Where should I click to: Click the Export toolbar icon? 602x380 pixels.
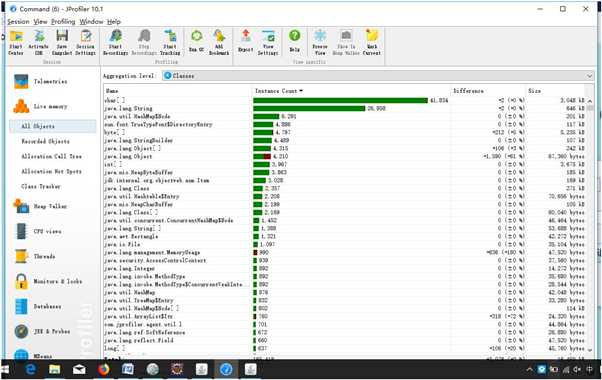246,41
